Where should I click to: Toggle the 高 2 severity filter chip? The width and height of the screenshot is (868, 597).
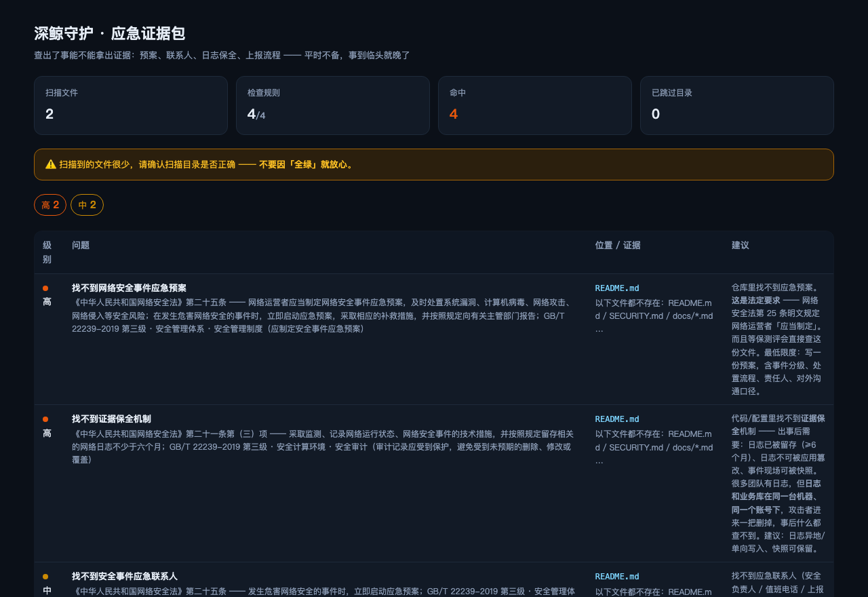(x=50, y=205)
